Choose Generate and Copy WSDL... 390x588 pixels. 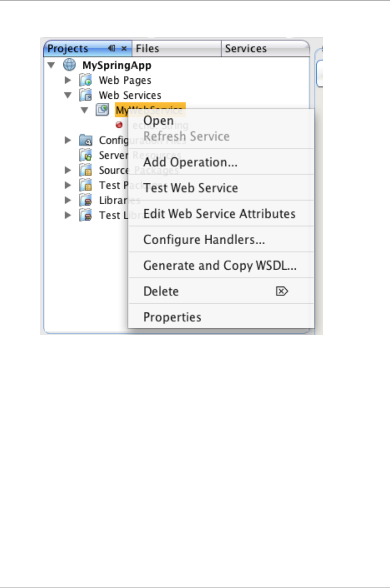(220, 265)
